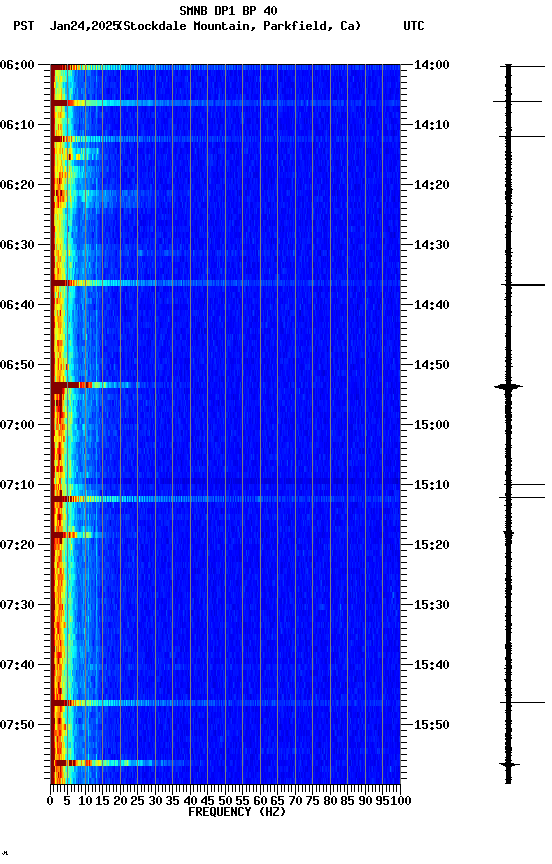Click the 14:10 UTC time label

coord(432,125)
